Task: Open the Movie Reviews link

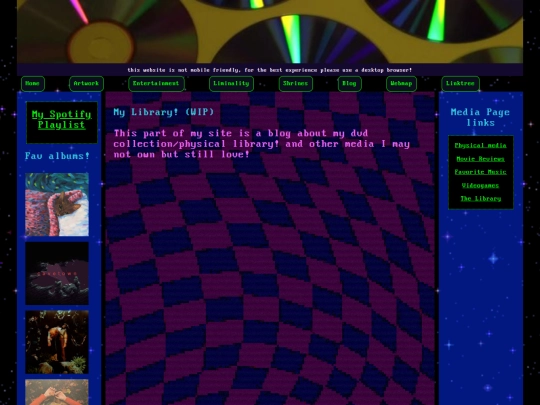Action: pyautogui.click(x=480, y=159)
